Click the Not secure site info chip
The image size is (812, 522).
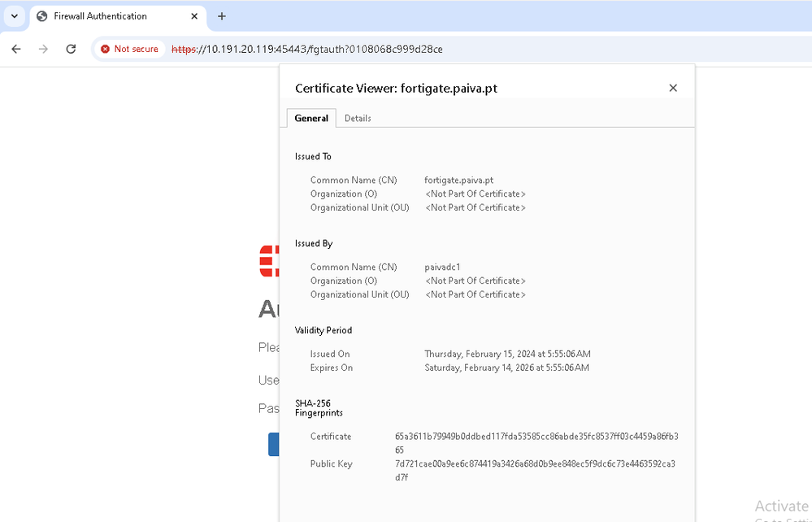pyautogui.click(x=129, y=49)
